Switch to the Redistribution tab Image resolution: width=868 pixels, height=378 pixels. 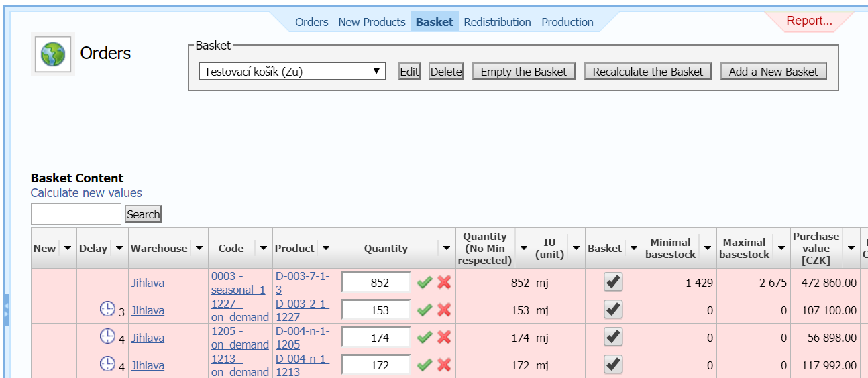[x=497, y=22]
